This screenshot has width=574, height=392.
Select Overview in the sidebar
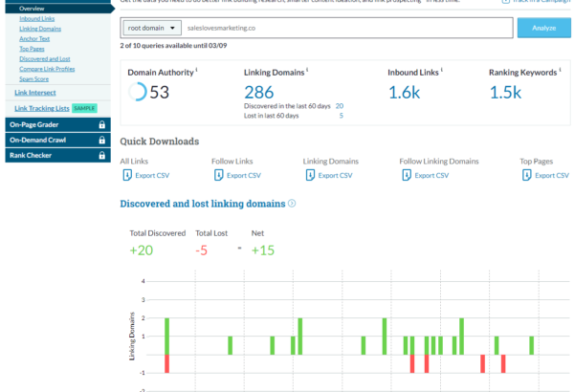tap(32, 9)
